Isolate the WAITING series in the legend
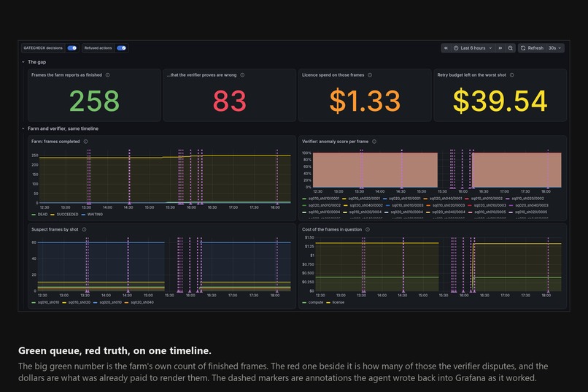Screen dimensions: 588x392 95,215
